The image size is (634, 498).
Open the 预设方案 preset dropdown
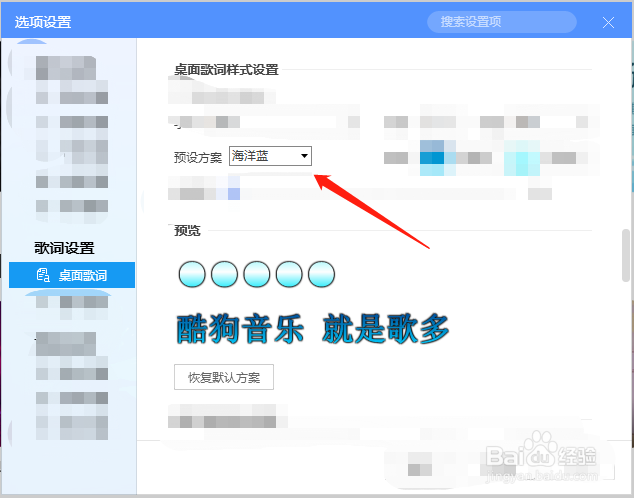270,156
